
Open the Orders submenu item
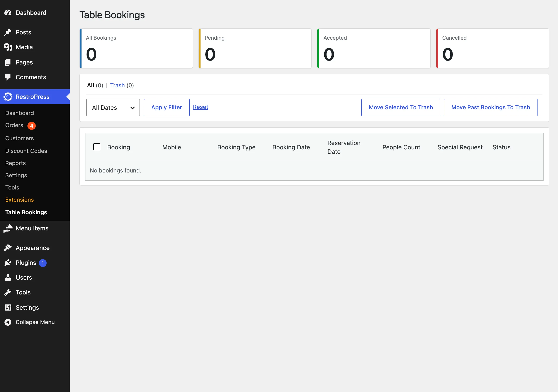(x=14, y=125)
